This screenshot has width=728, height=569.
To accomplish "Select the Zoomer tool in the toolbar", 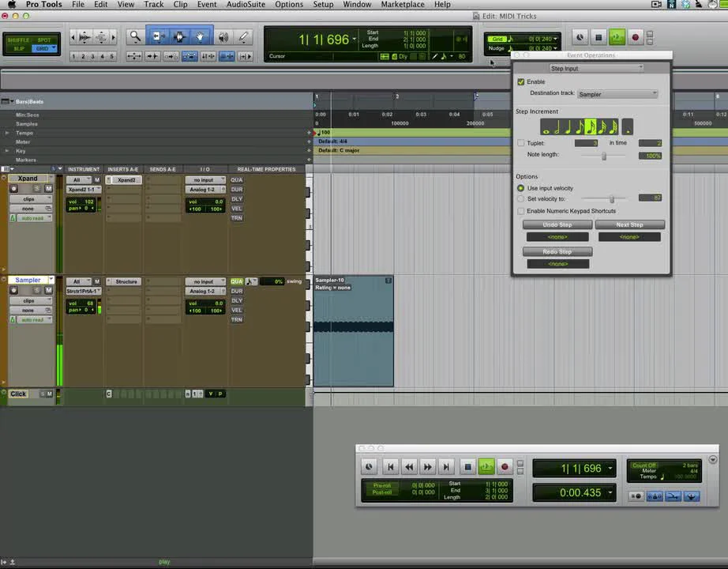I will (134, 37).
